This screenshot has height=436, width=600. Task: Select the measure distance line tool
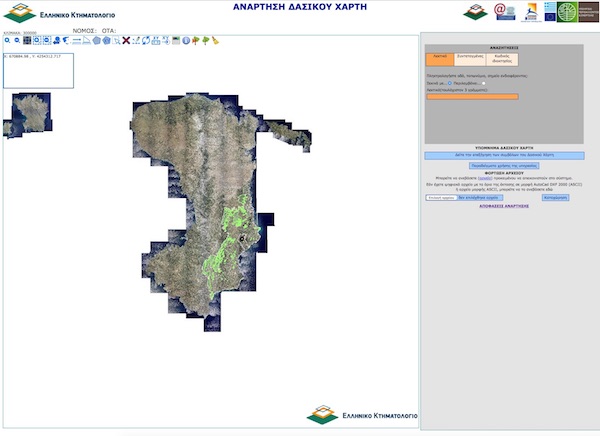pos(75,41)
